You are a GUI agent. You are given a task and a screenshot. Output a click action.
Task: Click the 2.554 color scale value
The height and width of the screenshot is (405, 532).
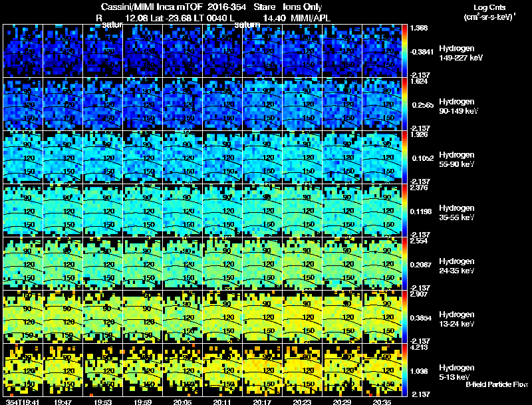point(419,241)
